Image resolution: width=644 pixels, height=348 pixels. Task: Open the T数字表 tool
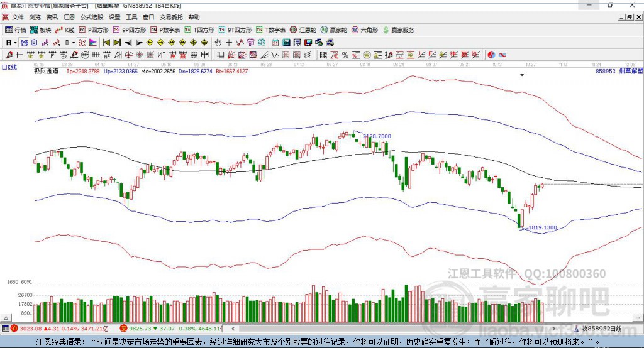point(270,30)
